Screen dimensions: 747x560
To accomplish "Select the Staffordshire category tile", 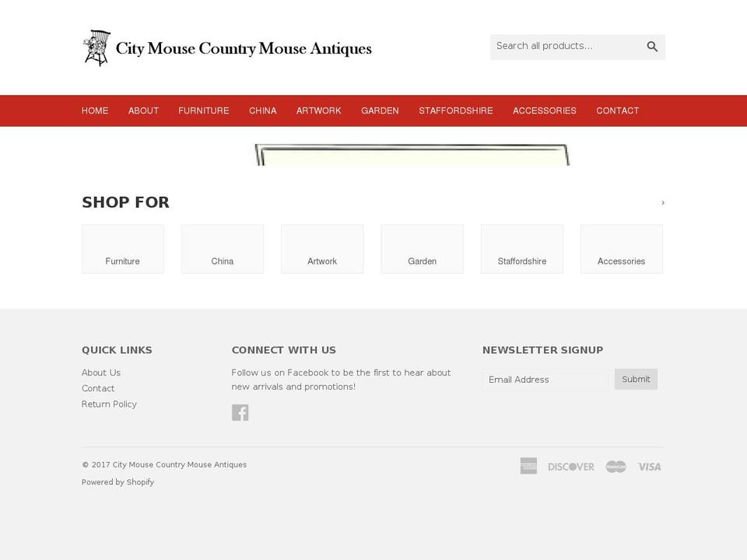I will (x=521, y=249).
